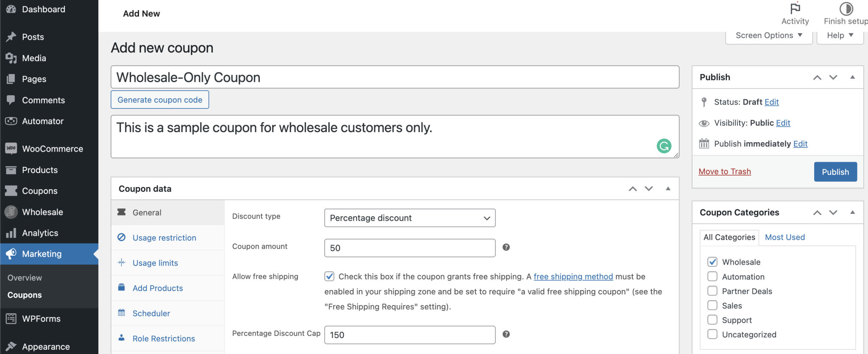
Task: Click the coupon amount help tooltip icon
Action: (506, 247)
